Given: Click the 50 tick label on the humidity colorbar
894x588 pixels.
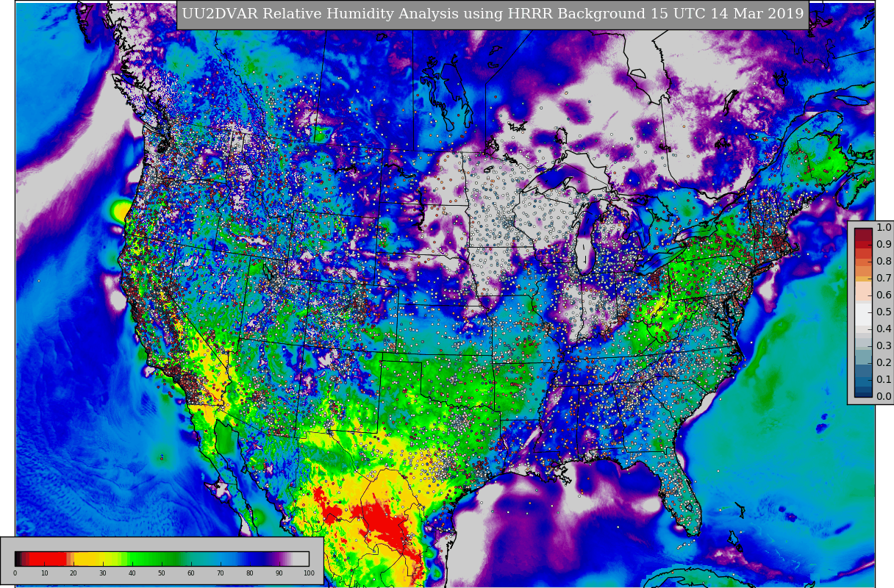Looking at the screenshot, I should click(162, 573).
